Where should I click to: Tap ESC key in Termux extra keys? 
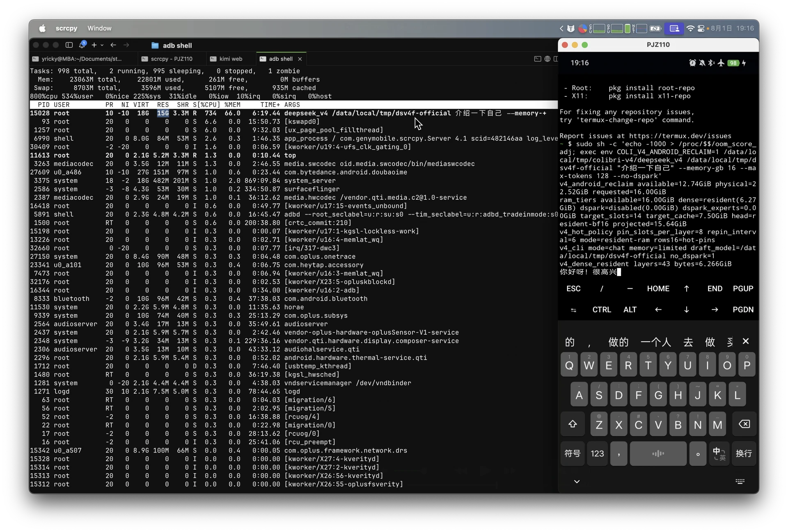coord(573,288)
